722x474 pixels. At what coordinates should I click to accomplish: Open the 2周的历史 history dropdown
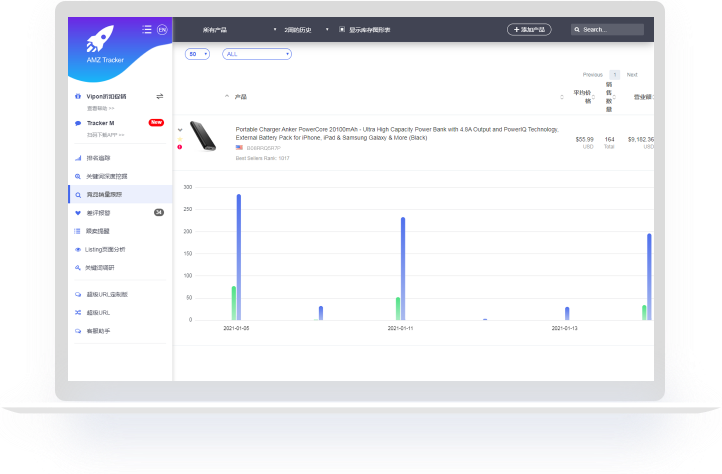coord(306,30)
